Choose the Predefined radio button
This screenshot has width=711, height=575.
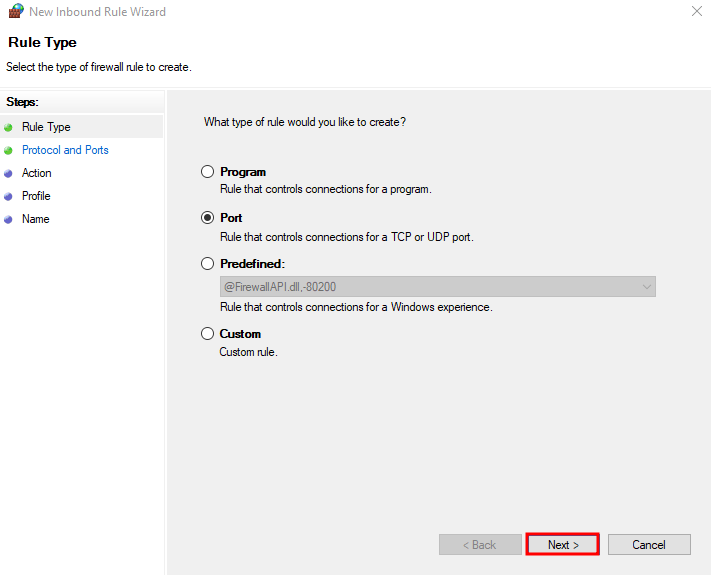(208, 264)
